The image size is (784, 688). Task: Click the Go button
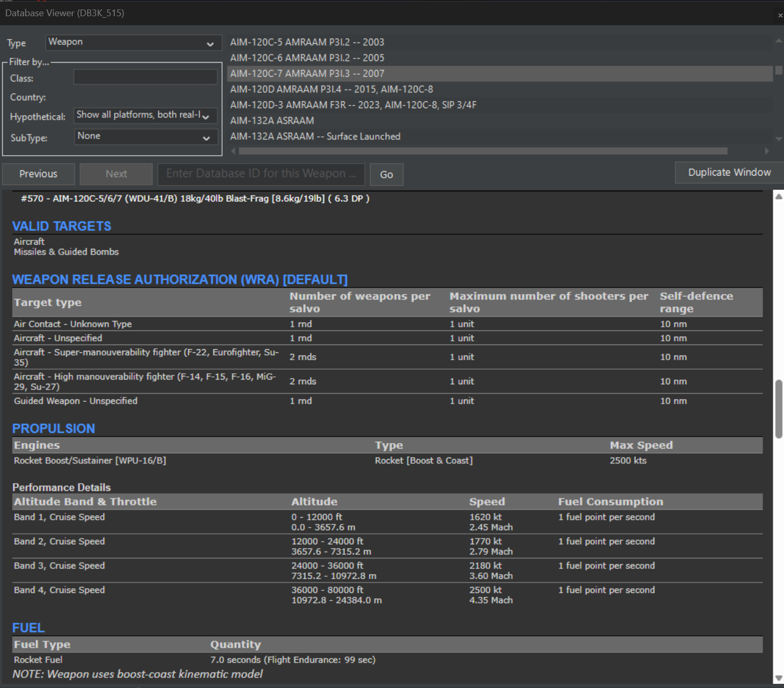coord(386,174)
